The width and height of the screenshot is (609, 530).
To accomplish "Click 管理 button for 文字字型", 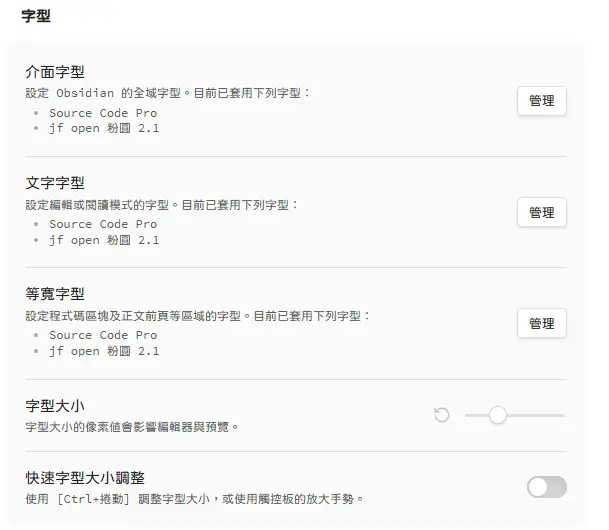I will (x=541, y=212).
